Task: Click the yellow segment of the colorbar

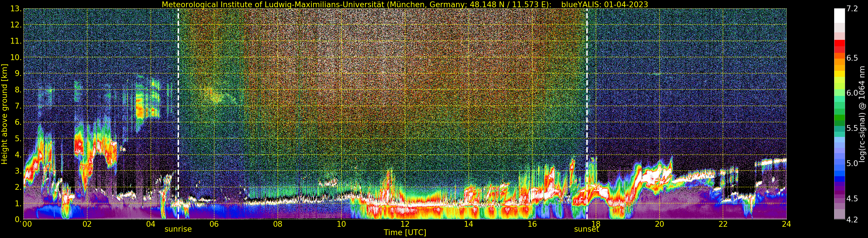Action: [839, 73]
